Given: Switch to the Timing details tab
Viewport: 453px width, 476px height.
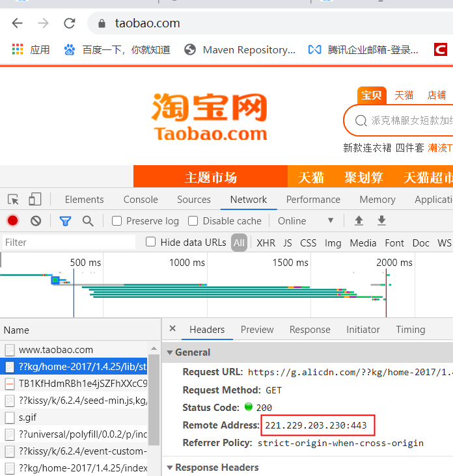Looking at the screenshot, I should tap(411, 330).
